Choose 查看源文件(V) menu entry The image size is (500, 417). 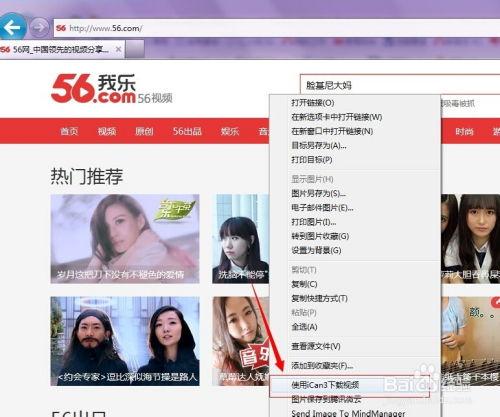pyautogui.click(x=355, y=346)
